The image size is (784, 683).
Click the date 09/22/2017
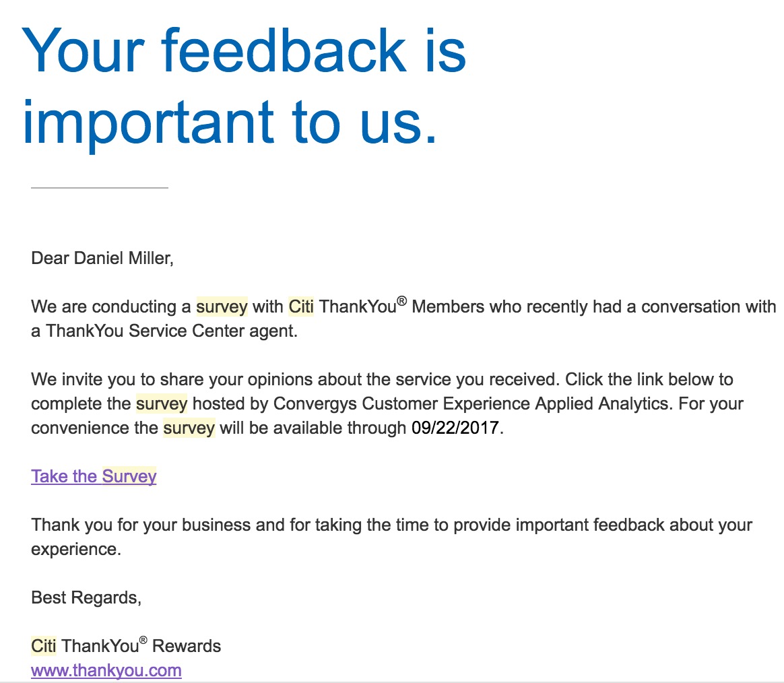(x=456, y=428)
